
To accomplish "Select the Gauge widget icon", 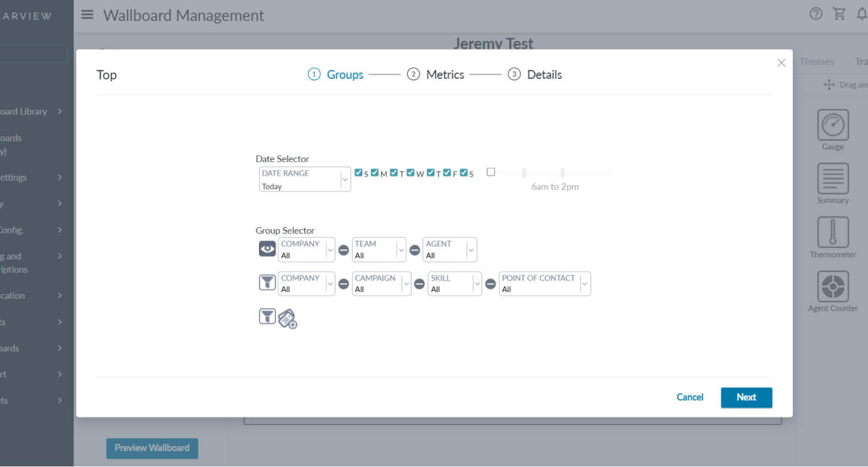I will point(833,125).
